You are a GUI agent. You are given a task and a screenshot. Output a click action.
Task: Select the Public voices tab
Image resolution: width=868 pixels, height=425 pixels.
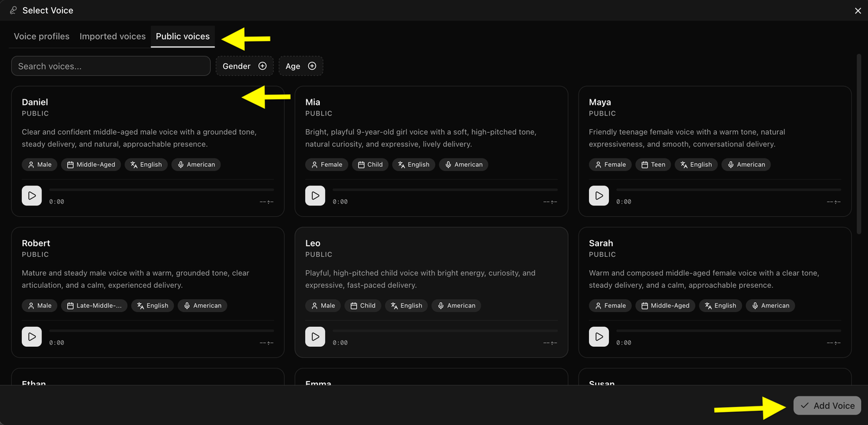pos(183,36)
